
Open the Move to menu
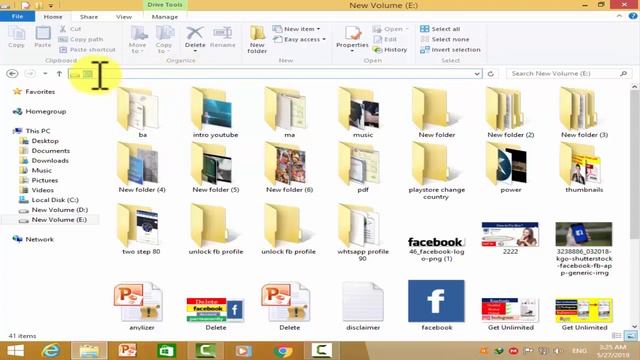pyautogui.click(x=137, y=40)
